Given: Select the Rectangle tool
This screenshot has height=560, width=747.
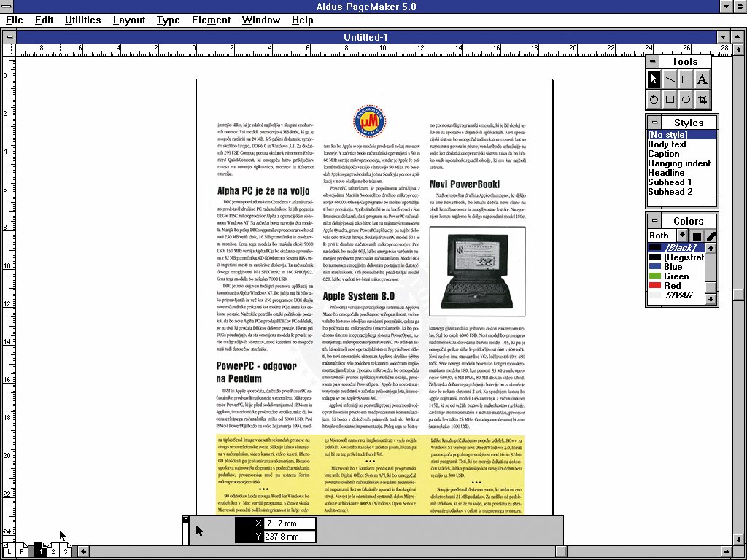Looking at the screenshot, I should click(670, 99).
